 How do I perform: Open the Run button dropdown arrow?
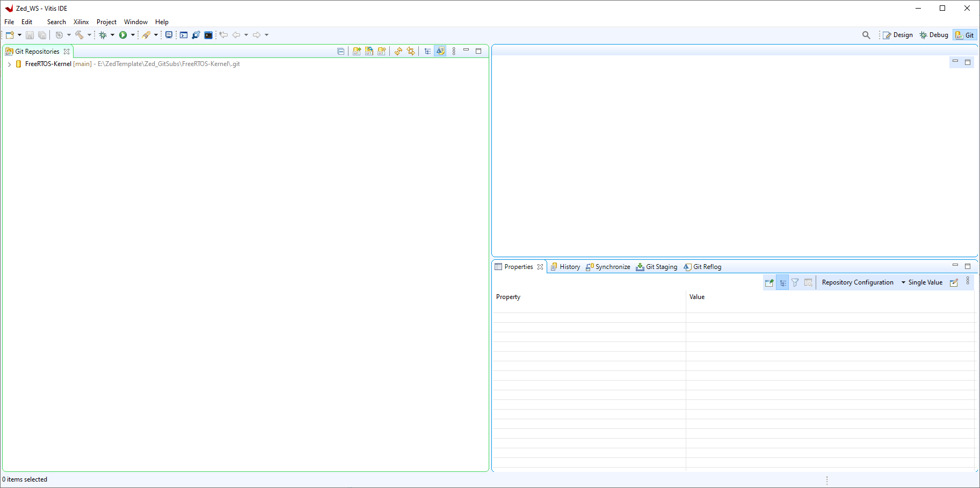pos(133,35)
